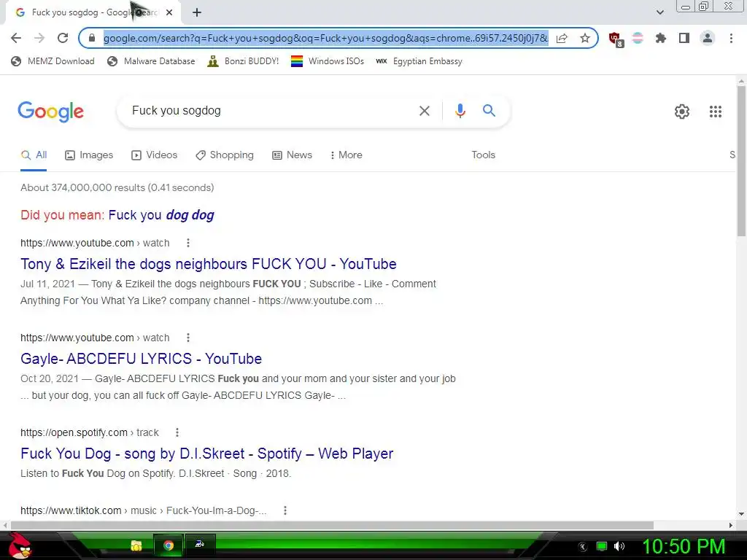Image resolution: width=747 pixels, height=560 pixels.
Task: Open Egyptian Embassy bookmark
Action: click(x=419, y=61)
